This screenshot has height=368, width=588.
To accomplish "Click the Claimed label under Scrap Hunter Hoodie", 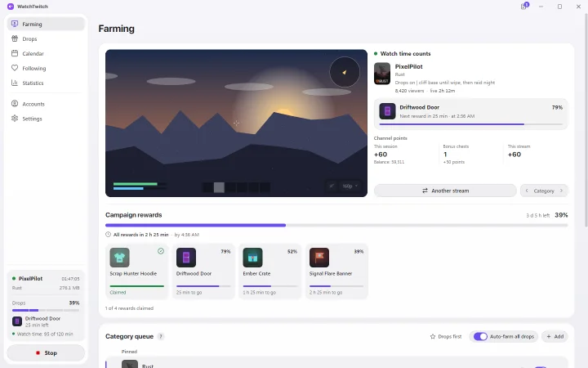I will pos(118,293).
